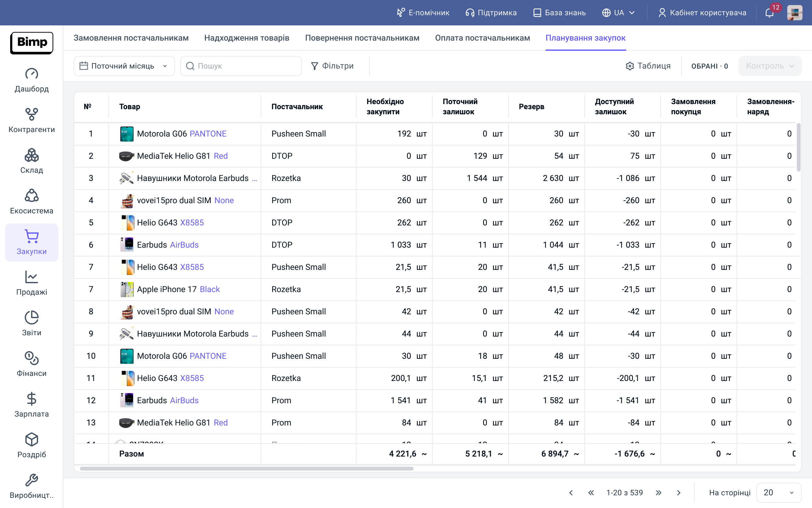Screen dimensions: 812x508
Task: Click the vertical table scrollbar
Action: pyautogui.click(x=799, y=147)
